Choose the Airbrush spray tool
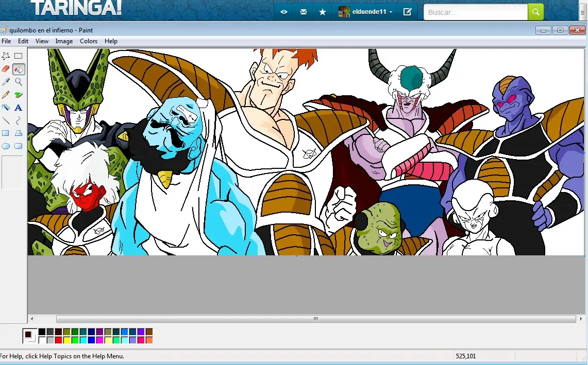The width and height of the screenshot is (588, 365). click(6, 108)
